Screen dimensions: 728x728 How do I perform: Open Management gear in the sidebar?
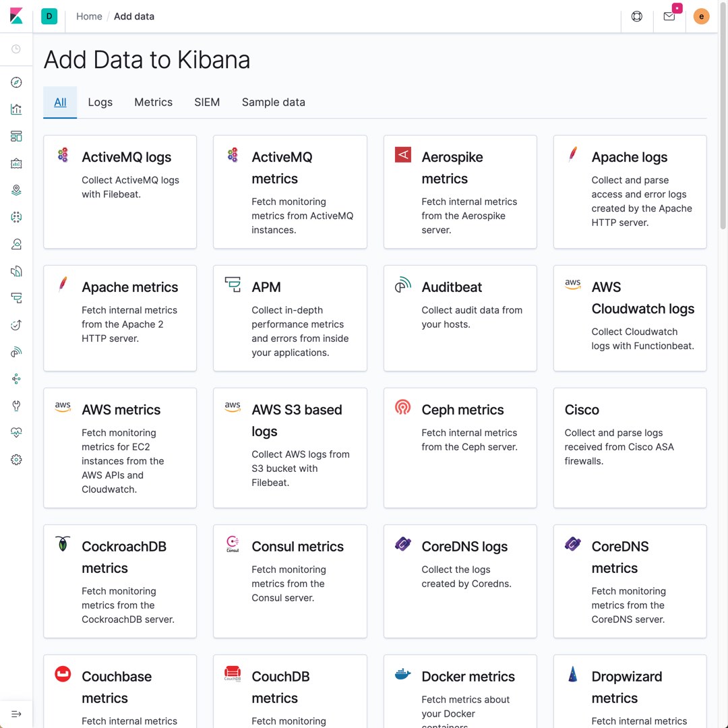pyautogui.click(x=16, y=460)
